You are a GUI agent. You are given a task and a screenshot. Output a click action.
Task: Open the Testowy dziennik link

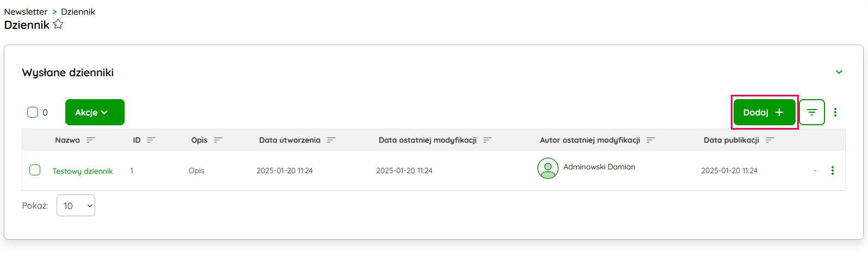(83, 171)
